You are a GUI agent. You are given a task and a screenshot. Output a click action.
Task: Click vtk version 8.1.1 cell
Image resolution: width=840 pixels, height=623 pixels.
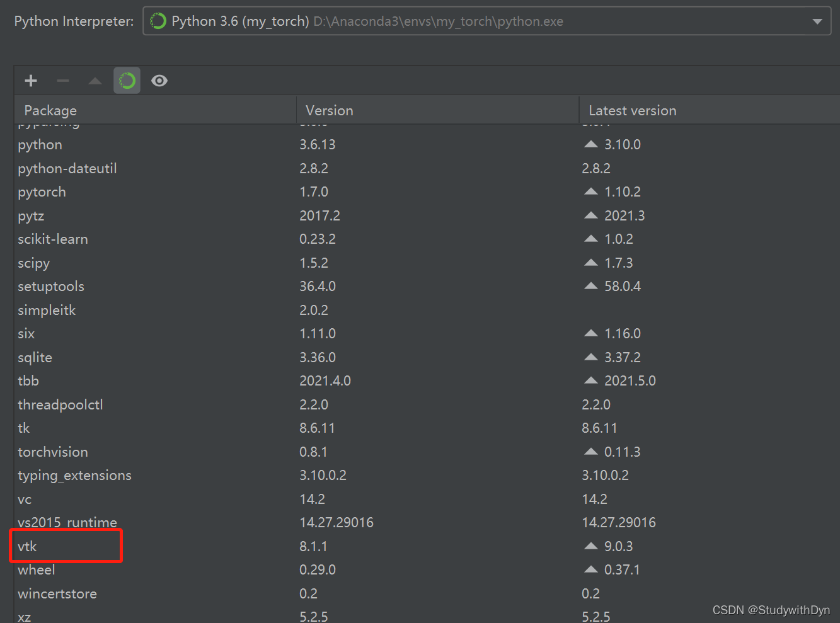(313, 546)
